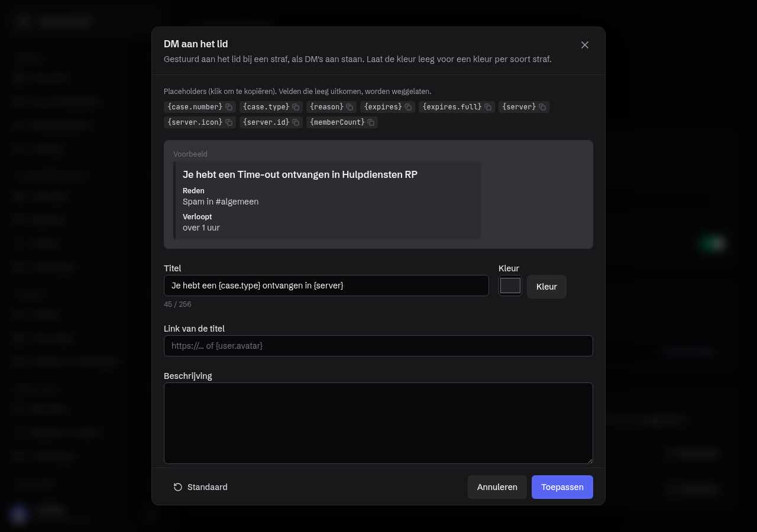
Task: Open the color swatch next to Titel
Action: pyautogui.click(x=510, y=286)
